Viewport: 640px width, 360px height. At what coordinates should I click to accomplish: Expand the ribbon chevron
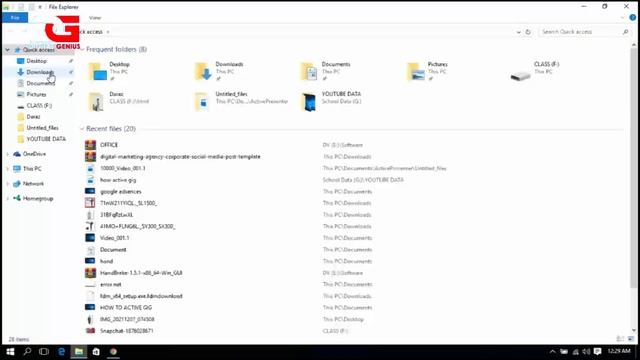click(x=622, y=18)
